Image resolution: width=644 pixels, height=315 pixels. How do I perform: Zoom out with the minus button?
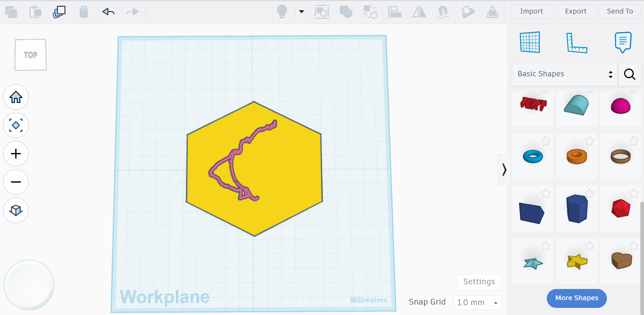click(16, 182)
